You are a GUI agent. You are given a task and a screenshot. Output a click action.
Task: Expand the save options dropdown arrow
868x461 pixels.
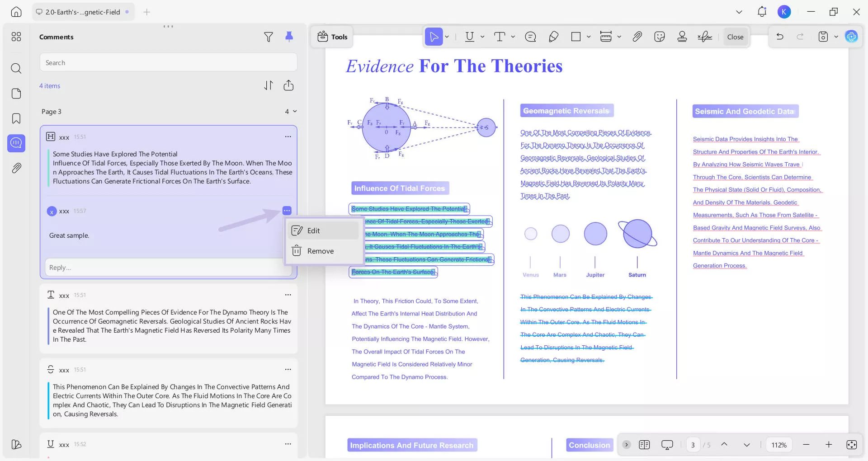click(x=836, y=37)
